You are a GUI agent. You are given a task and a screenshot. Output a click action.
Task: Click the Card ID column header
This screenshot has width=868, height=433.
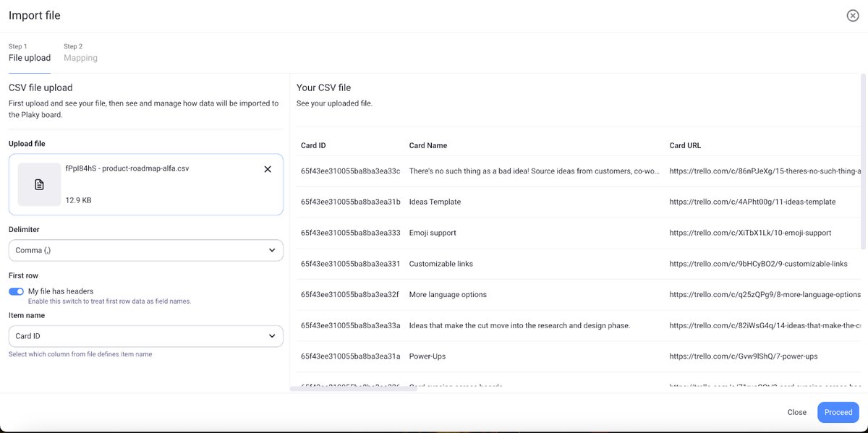pyautogui.click(x=313, y=145)
